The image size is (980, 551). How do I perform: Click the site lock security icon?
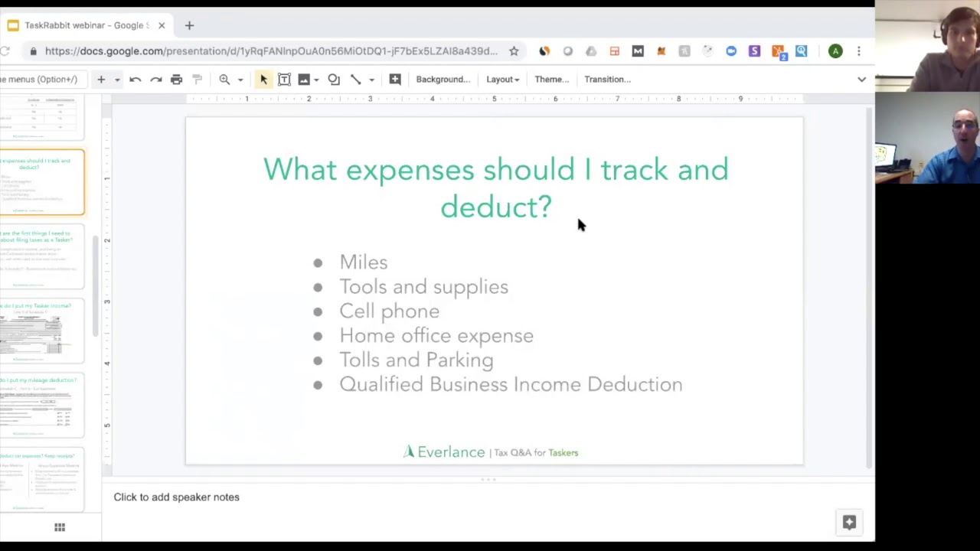coord(33,51)
